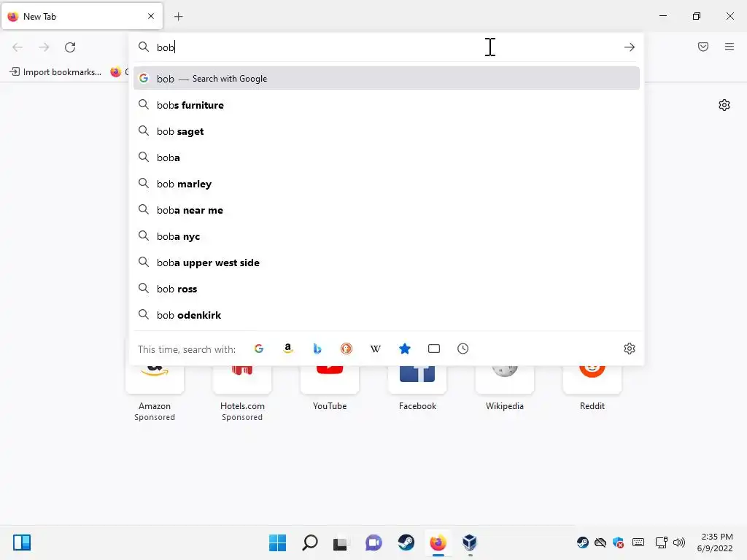Open Facebook shortcut tile

tap(417, 388)
